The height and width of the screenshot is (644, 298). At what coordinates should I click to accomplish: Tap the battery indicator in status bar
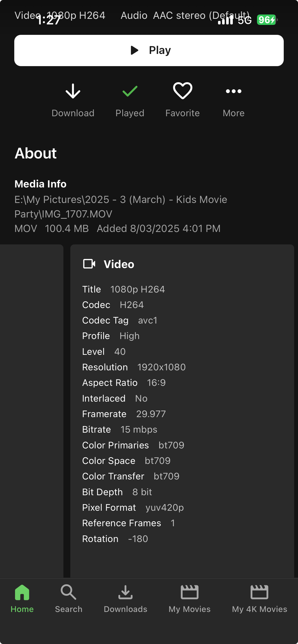[266, 20]
